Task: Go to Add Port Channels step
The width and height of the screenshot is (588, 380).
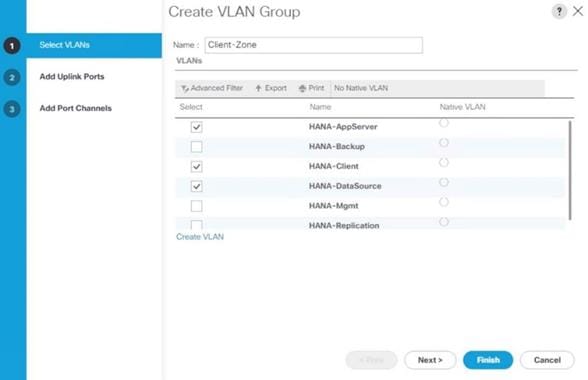Action: (76, 108)
